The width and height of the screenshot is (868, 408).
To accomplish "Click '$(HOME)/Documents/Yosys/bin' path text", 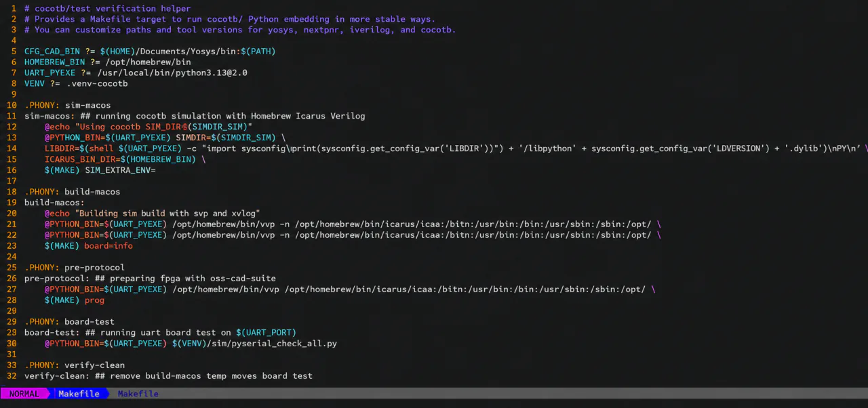I will pyautogui.click(x=169, y=52).
